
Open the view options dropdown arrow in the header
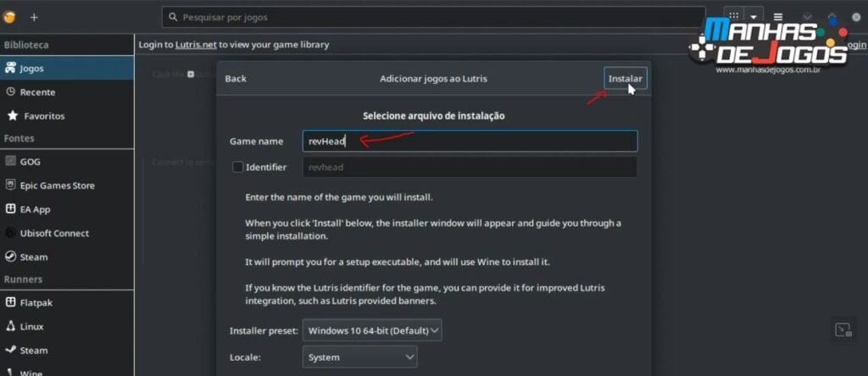click(754, 17)
